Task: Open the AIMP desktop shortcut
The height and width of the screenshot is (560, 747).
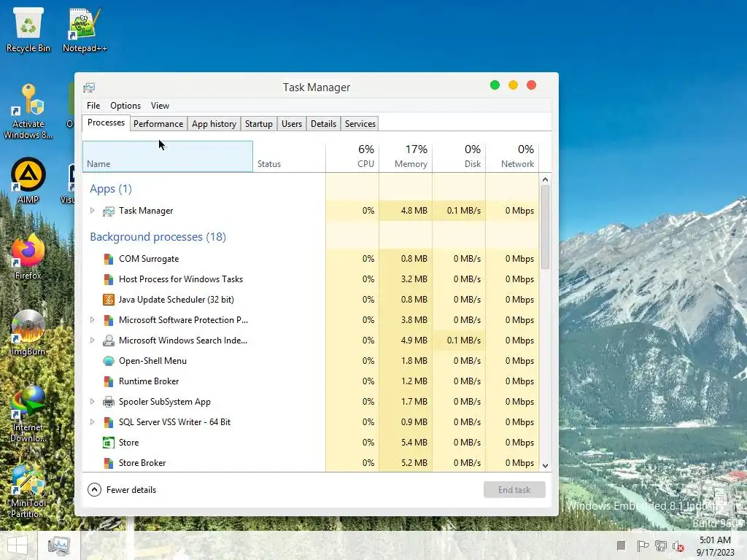Action: point(28,181)
